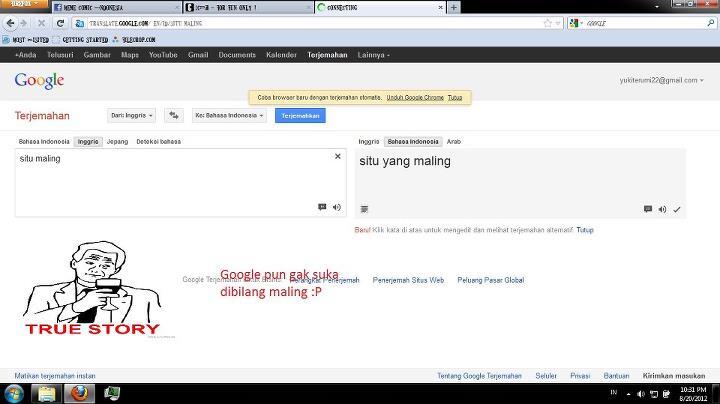Click the browser back arrow button
Screen dimensions: 720x404
tap(10, 23)
